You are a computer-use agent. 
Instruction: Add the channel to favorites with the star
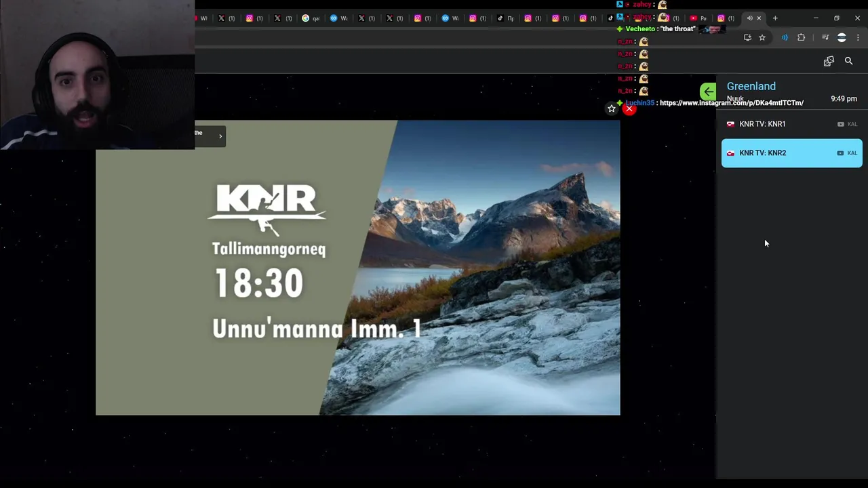coord(612,108)
